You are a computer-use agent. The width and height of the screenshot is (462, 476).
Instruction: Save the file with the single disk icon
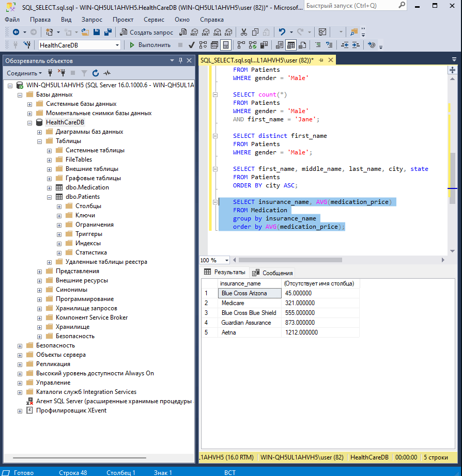point(97,32)
